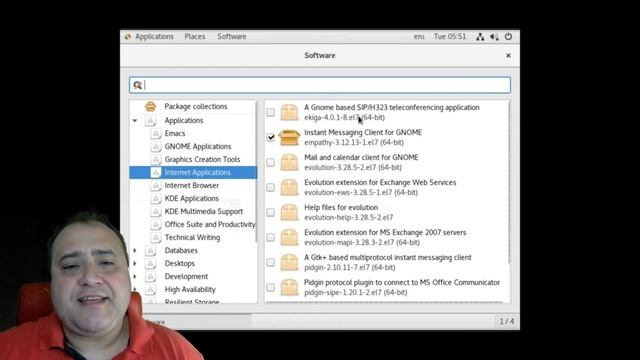The image size is (640, 360).
Task: Focus the package search field
Action: 320,85
